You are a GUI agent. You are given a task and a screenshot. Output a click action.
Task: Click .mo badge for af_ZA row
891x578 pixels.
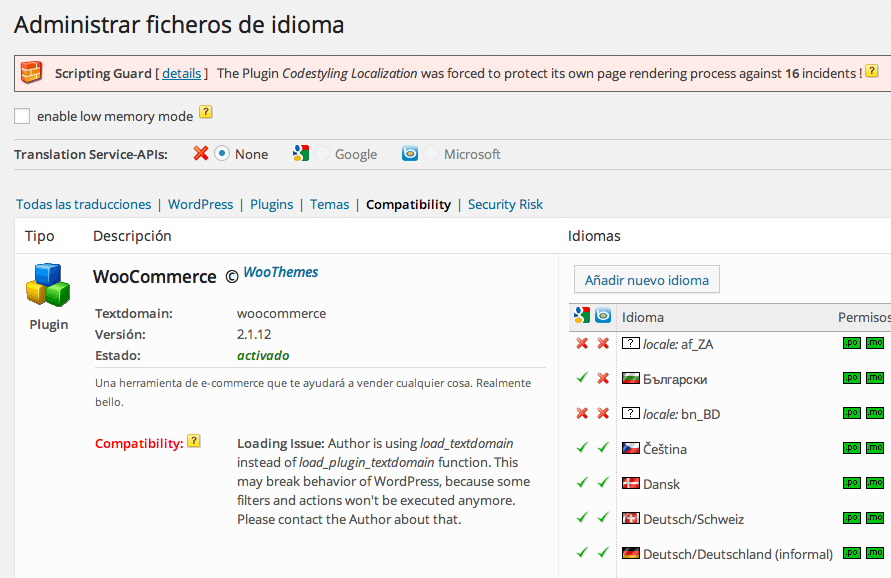(x=875, y=343)
